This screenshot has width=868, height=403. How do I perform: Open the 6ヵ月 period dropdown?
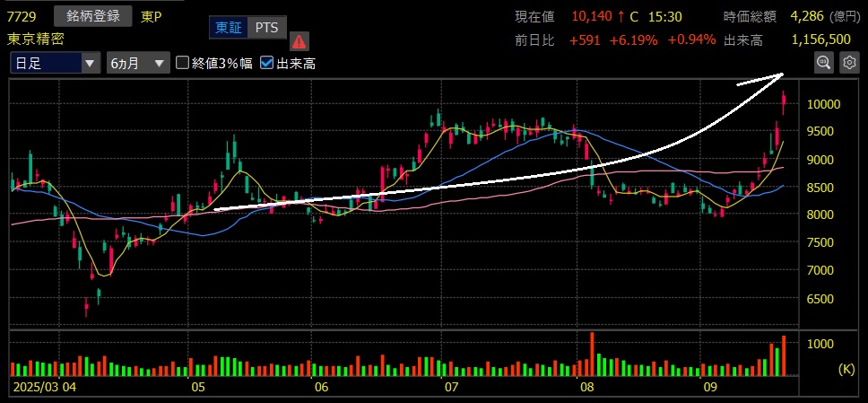point(137,63)
